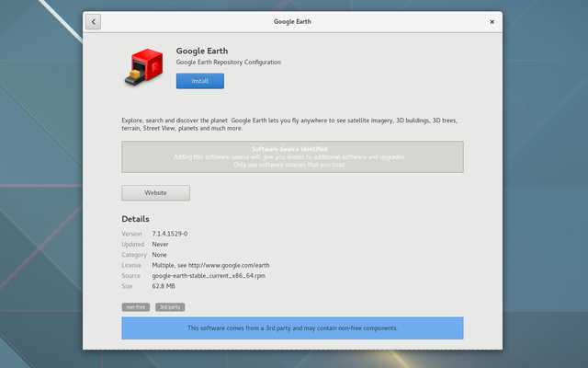This screenshot has height=368, width=588.
Task: Select version value 7.1.4.1529-0
Action: pos(170,234)
